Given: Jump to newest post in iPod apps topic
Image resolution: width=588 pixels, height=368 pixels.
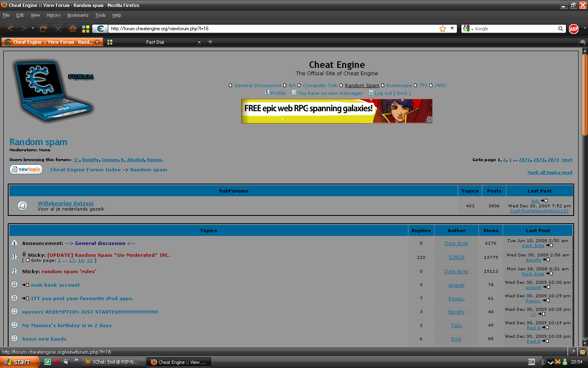Looking at the screenshot, I should (x=26, y=298).
